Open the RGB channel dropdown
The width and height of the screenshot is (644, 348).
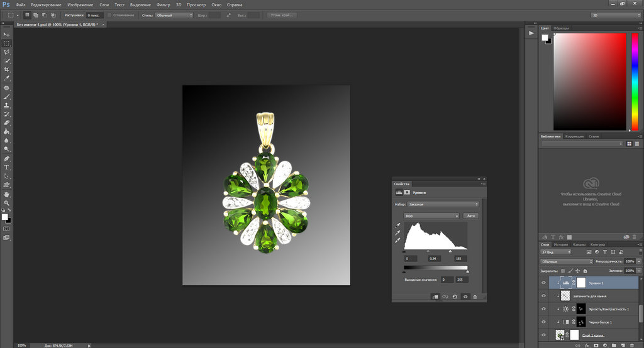click(431, 215)
